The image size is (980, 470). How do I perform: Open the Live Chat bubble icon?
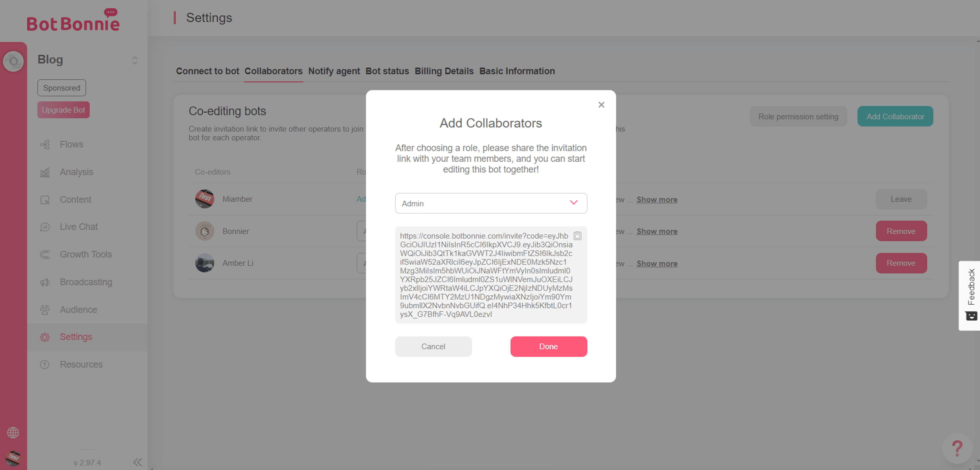click(x=45, y=227)
